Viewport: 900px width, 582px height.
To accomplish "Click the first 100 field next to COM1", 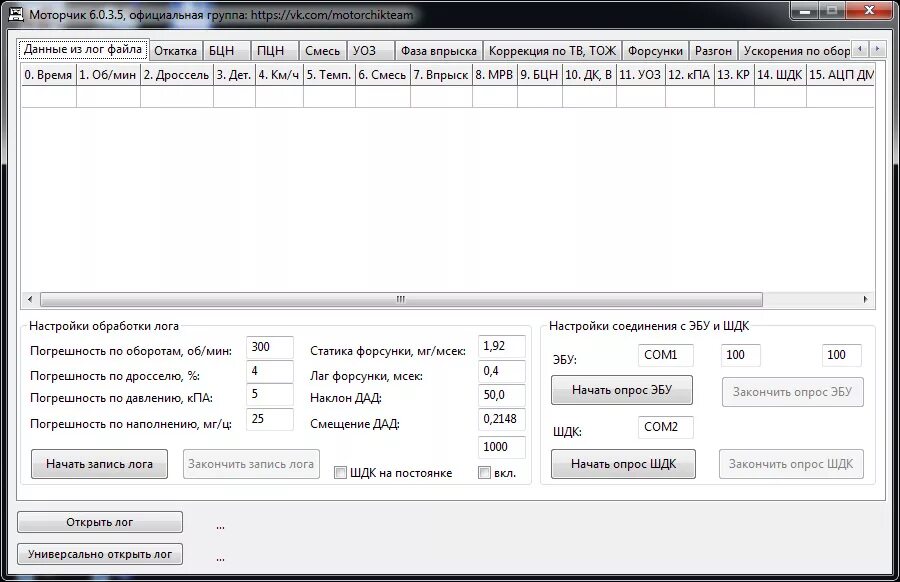I will click(x=740, y=355).
